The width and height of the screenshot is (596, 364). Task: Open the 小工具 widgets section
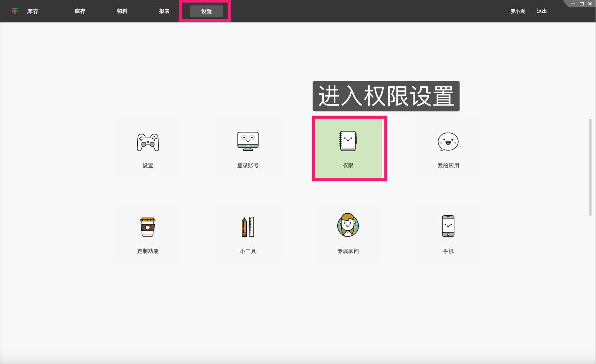248,232
